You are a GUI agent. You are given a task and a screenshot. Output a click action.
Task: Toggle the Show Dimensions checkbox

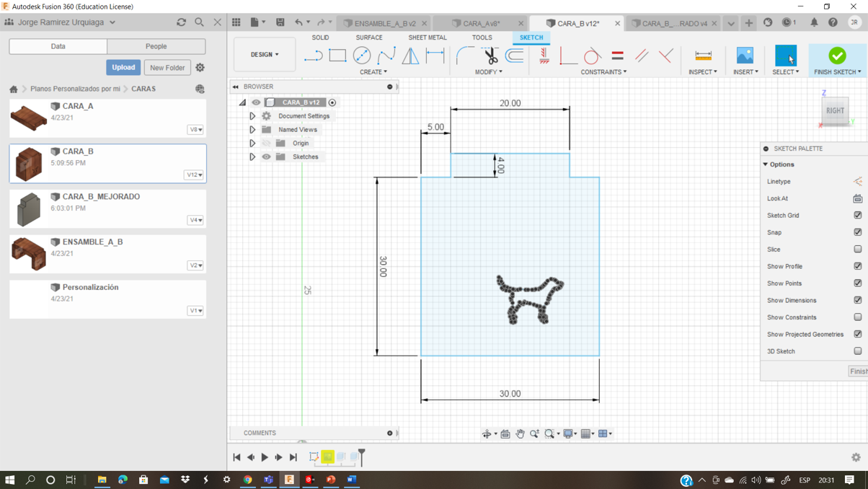(x=858, y=300)
